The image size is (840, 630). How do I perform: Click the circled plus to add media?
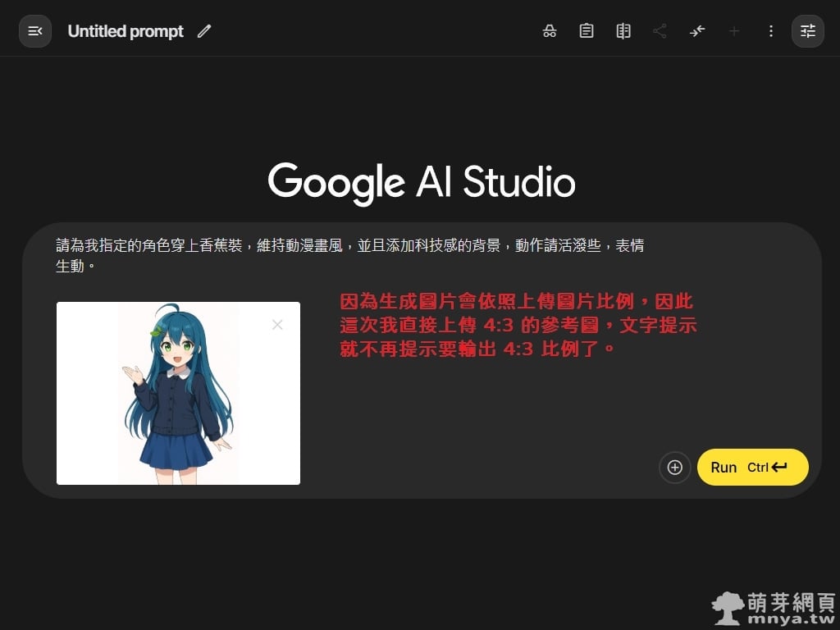pyautogui.click(x=675, y=468)
